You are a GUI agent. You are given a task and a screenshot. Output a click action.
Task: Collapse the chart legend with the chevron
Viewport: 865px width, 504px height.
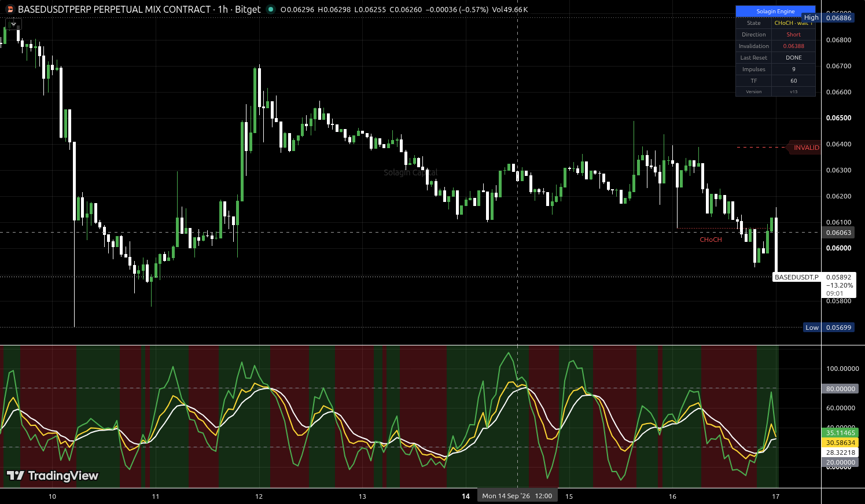tap(13, 24)
